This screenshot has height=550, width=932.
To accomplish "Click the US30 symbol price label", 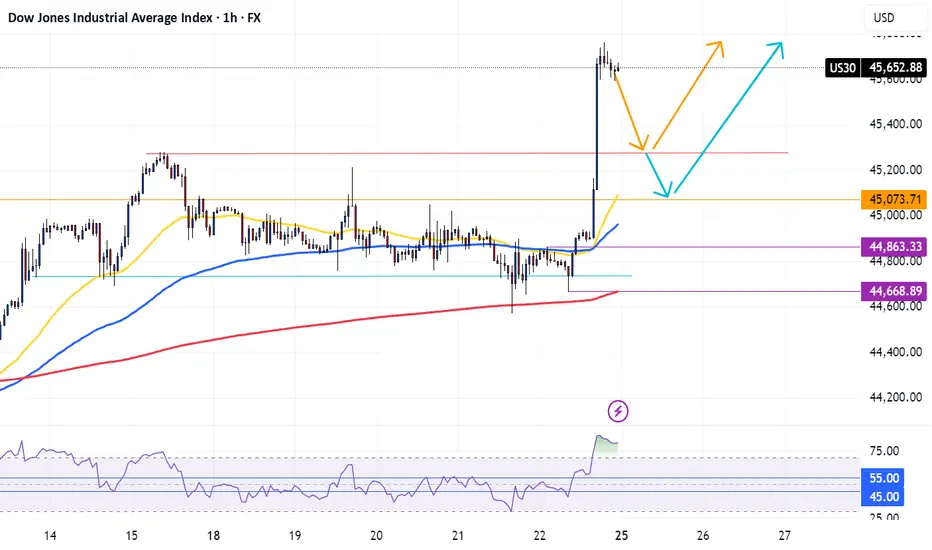I will pyautogui.click(x=842, y=68).
